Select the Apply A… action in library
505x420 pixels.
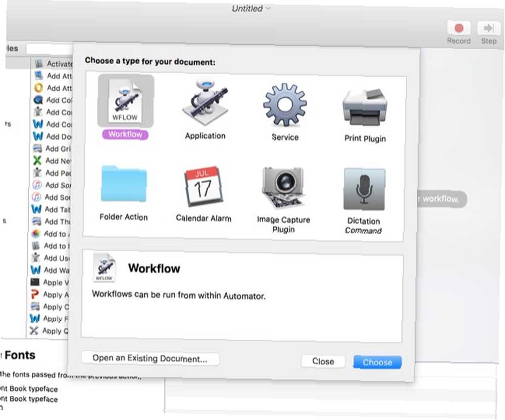(x=49, y=294)
